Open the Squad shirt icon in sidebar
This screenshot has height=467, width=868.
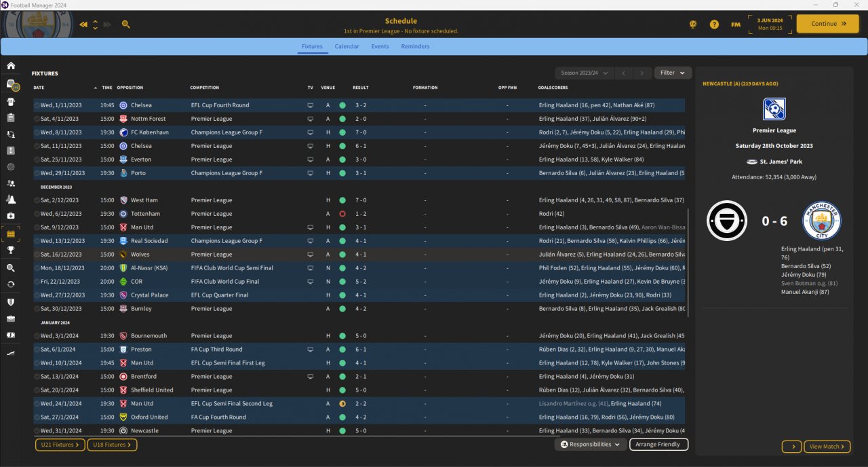[x=11, y=102]
